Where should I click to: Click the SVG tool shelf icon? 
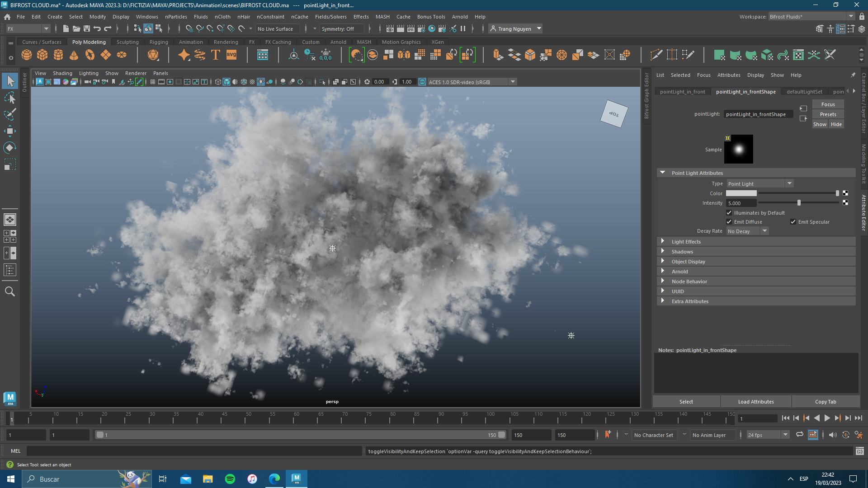[x=231, y=55]
